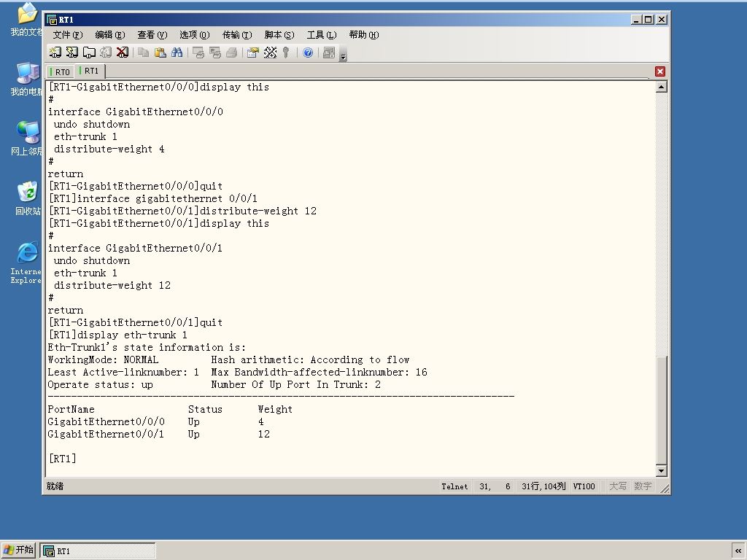Click 'Operate status: up' text

tap(100, 384)
